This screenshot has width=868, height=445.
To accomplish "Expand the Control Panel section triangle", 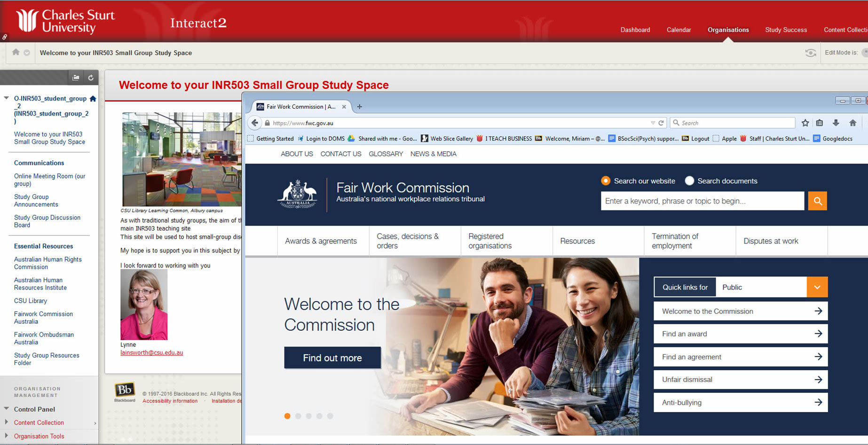I will 6,409.
